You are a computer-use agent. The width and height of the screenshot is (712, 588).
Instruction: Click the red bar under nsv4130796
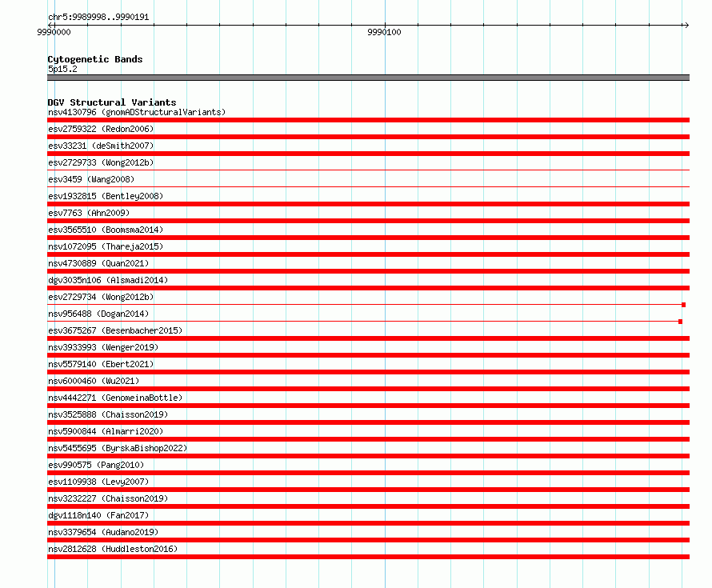tap(368, 120)
